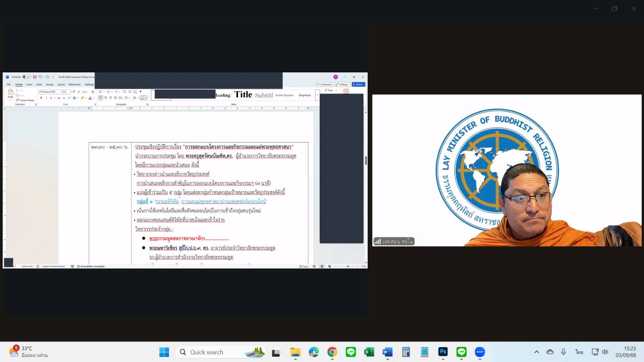644x362 pixels.
Task: Open the Editing mode dropdown
Action: coord(343,84)
